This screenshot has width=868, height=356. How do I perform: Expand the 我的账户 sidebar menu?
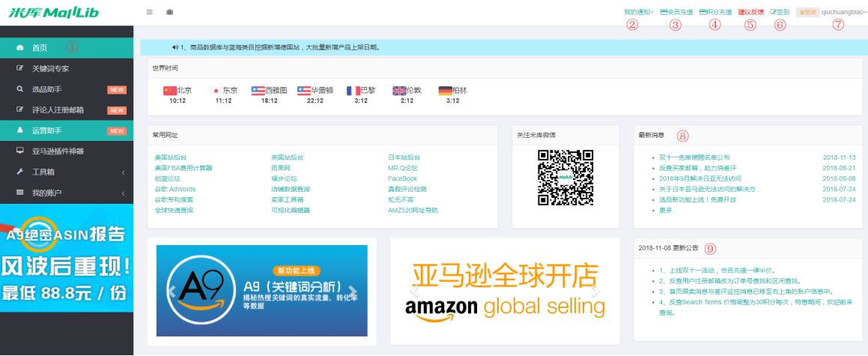[67, 193]
